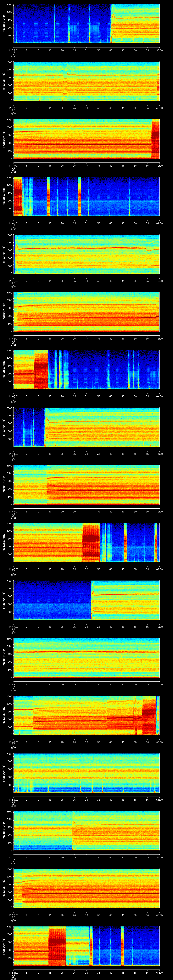Image resolution: width=173 pixels, height=980 pixels.
Task: Click the 11:44:00 start time label
Action: click(13, 454)
